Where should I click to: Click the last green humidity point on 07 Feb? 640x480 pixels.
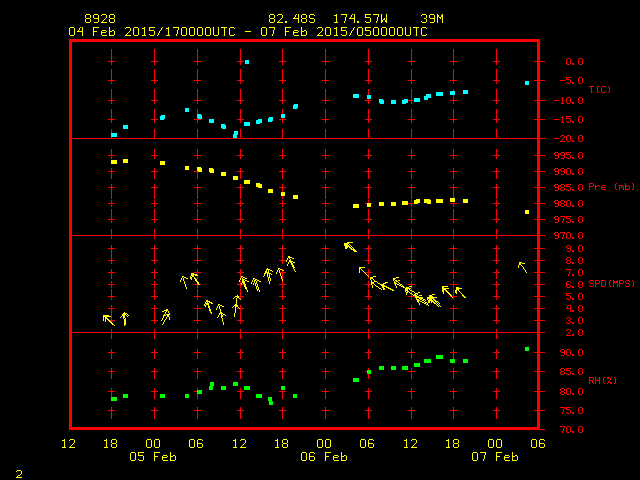coord(527,349)
